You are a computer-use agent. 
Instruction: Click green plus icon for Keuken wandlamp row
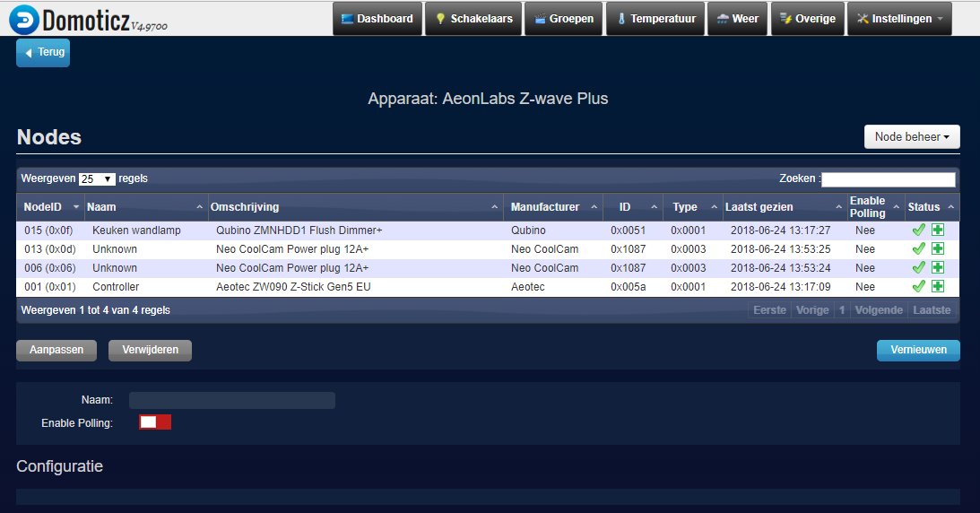point(938,230)
